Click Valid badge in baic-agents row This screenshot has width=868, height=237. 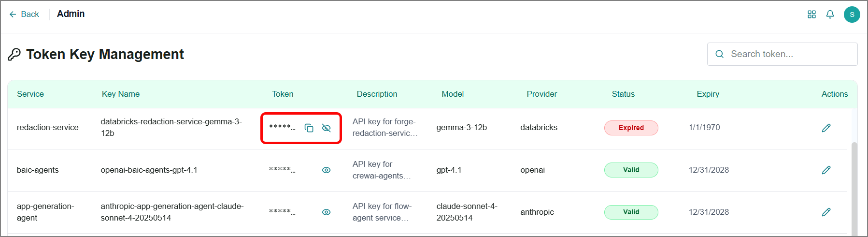coord(631,170)
